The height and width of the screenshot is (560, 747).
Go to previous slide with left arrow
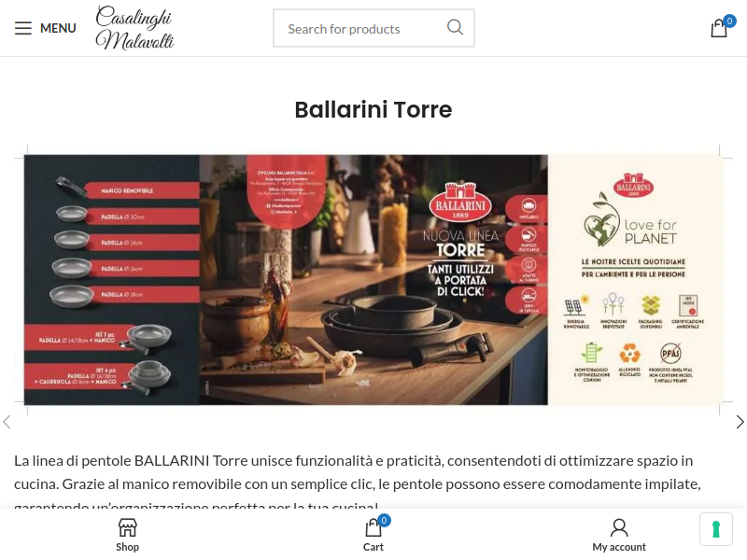pyautogui.click(x=7, y=422)
